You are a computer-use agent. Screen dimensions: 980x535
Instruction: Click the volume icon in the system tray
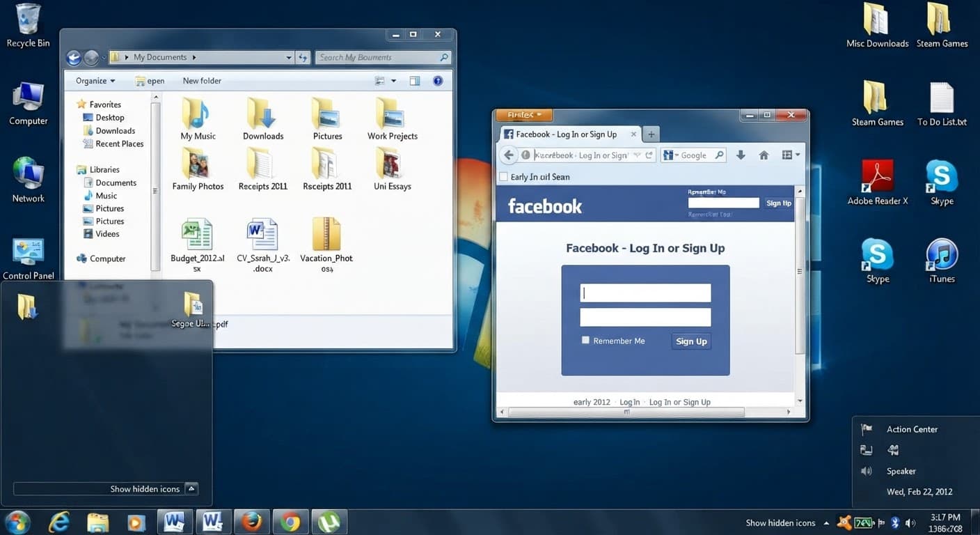click(910, 522)
